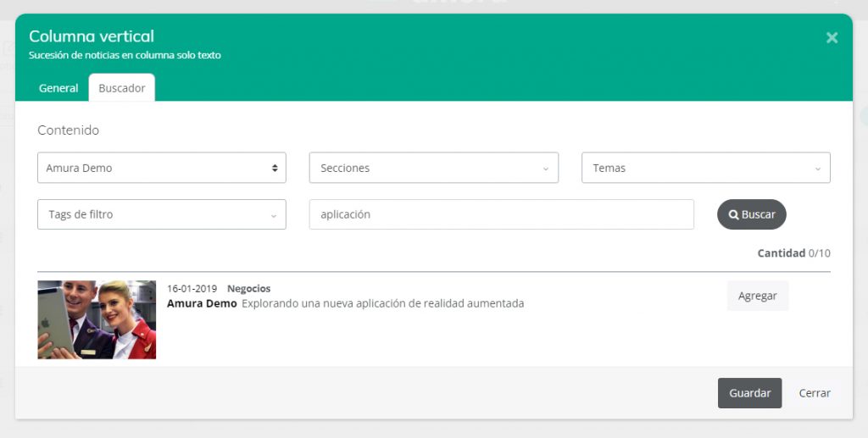This screenshot has height=438, width=868.
Task: Click the magnifier icon on Buscar
Action: (x=734, y=215)
